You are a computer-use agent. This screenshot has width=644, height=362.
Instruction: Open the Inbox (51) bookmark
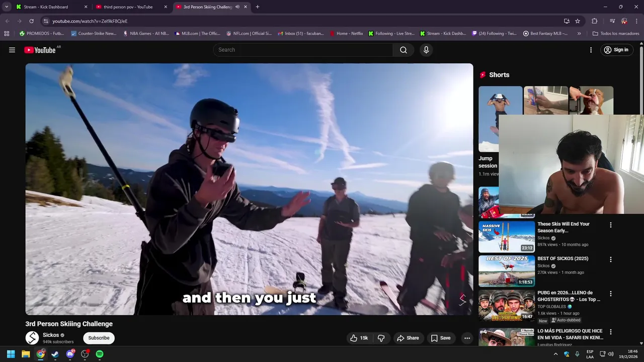tap(300, 34)
